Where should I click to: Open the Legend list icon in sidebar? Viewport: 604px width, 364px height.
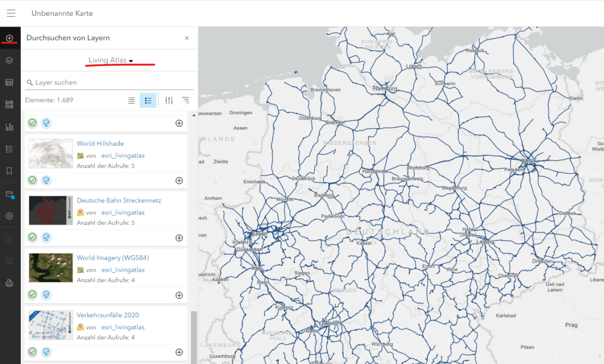pyautogui.click(x=9, y=149)
